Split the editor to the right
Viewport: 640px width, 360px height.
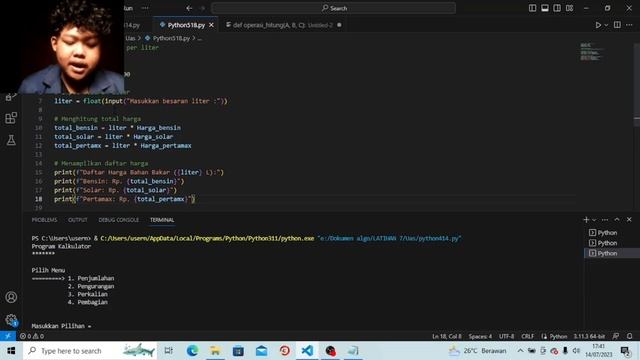[617, 25]
